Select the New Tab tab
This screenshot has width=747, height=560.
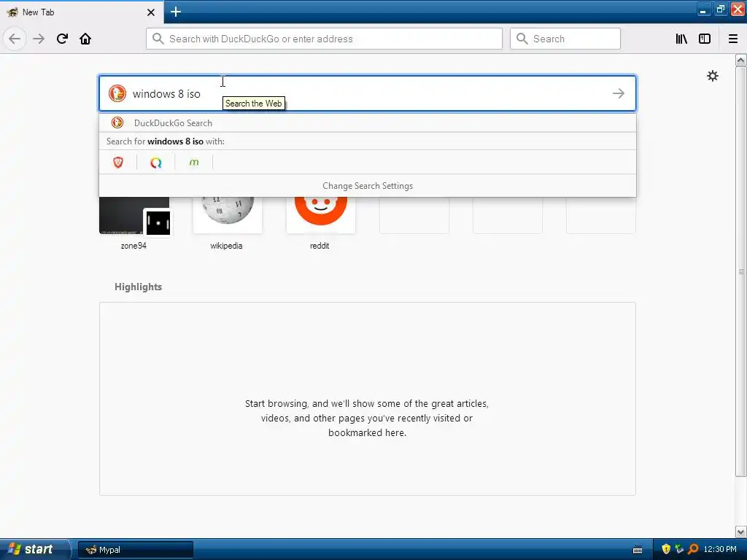[82, 12]
